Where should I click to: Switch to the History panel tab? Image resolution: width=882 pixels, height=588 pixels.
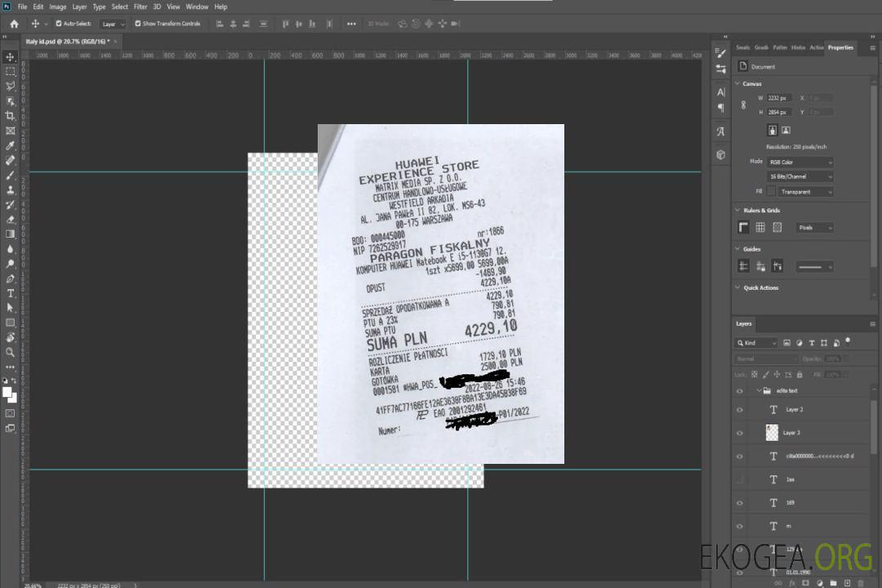click(798, 47)
